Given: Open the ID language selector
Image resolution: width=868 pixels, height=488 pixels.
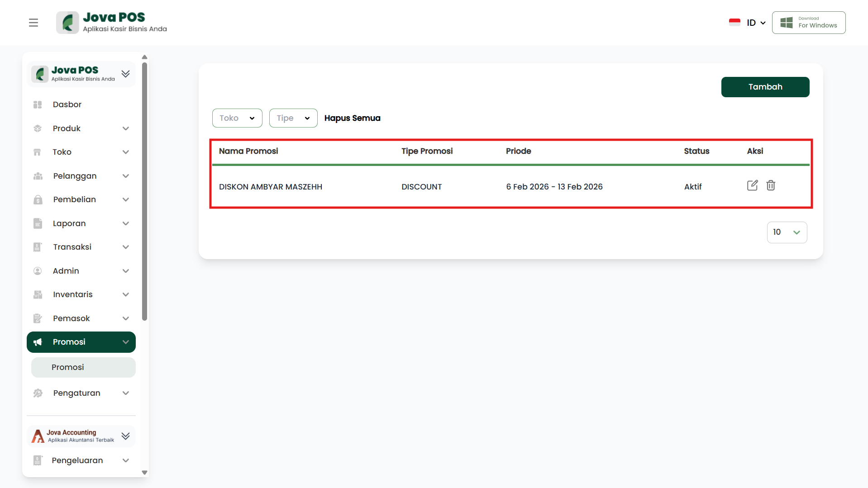Looking at the screenshot, I should point(756,23).
